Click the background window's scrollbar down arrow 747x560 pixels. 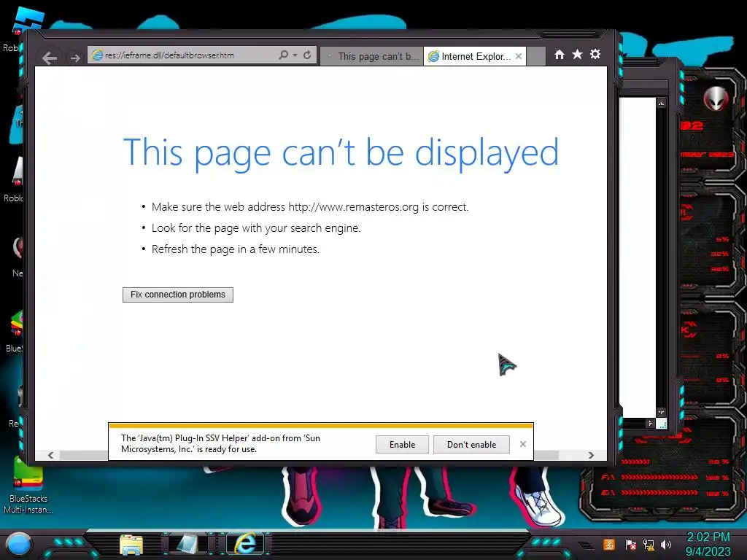point(661,413)
